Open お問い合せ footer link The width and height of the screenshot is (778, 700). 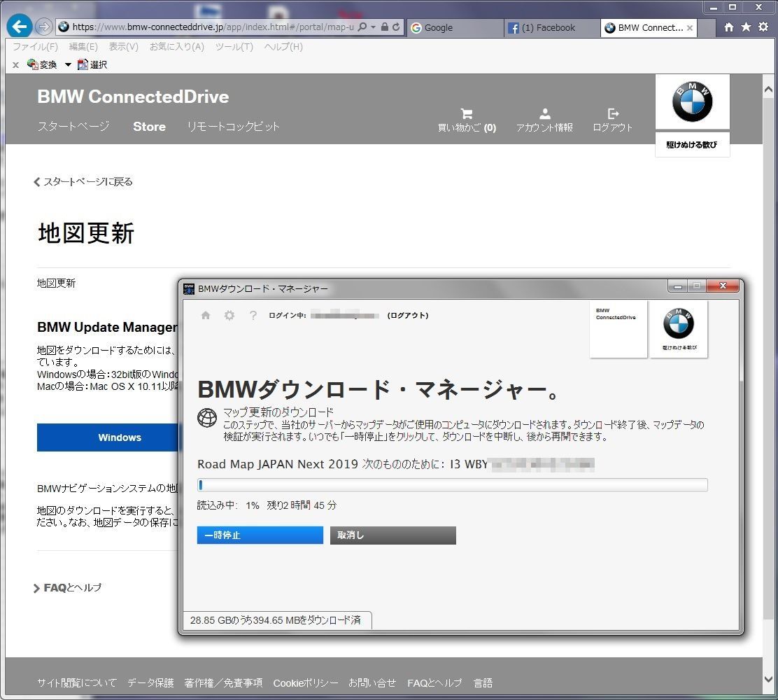(372, 683)
